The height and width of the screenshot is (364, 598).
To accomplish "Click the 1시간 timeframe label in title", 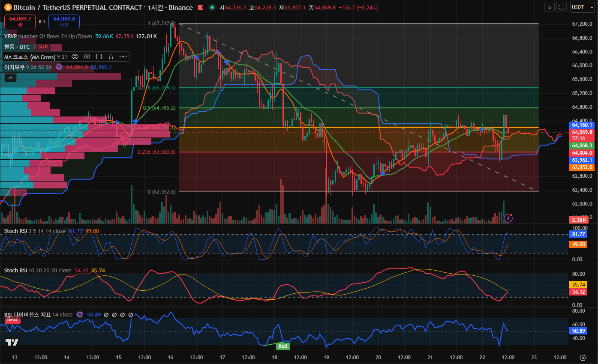I will tap(156, 8).
